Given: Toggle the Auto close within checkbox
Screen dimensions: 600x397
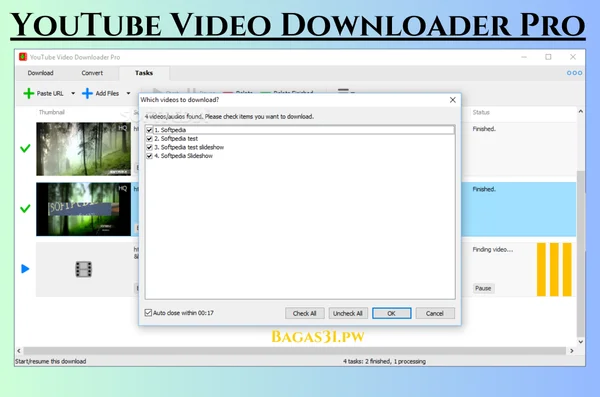Looking at the screenshot, I should click(x=148, y=313).
